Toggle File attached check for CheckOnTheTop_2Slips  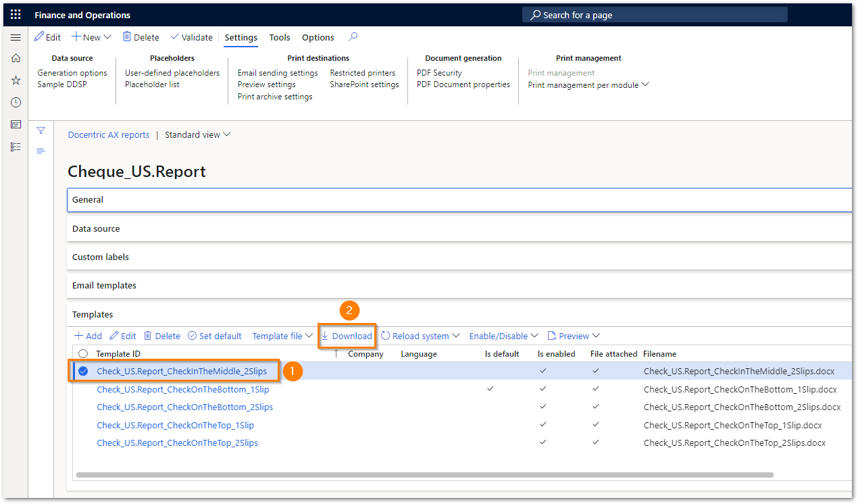[596, 443]
